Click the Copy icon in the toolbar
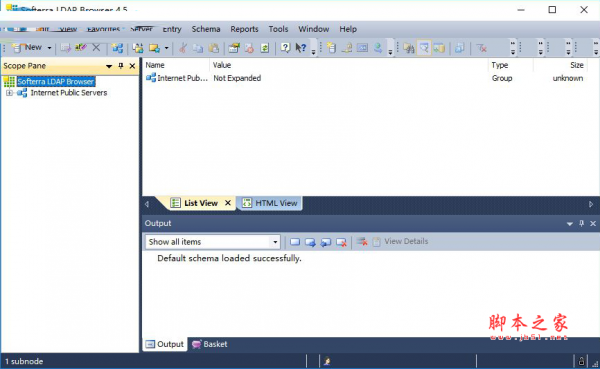The width and height of the screenshot is (600, 369). tap(198, 48)
